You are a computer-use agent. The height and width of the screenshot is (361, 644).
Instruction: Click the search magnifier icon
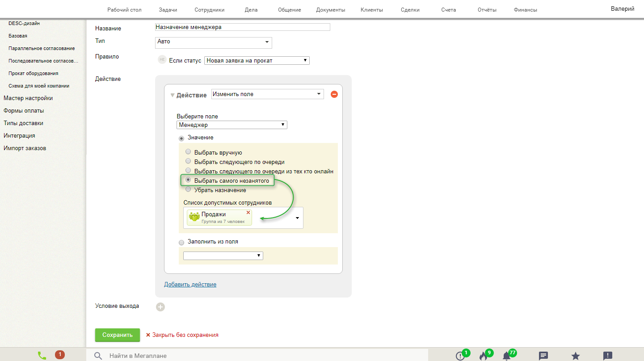98,356
